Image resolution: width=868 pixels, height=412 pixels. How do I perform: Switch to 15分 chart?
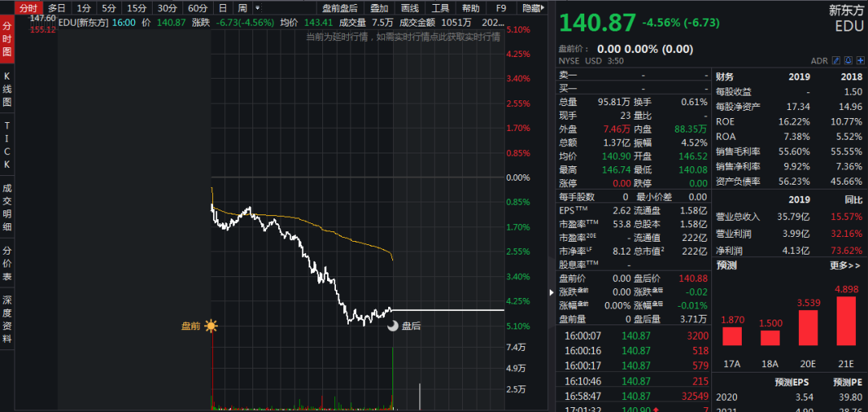point(136,8)
